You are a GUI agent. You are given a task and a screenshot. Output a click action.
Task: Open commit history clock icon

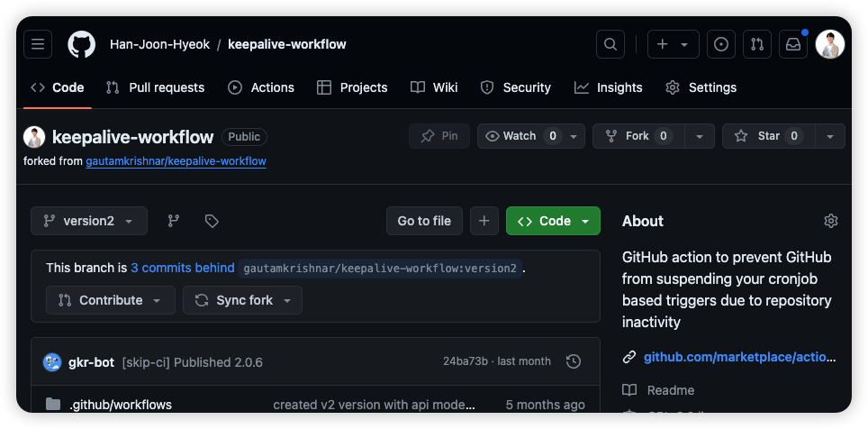coord(574,361)
